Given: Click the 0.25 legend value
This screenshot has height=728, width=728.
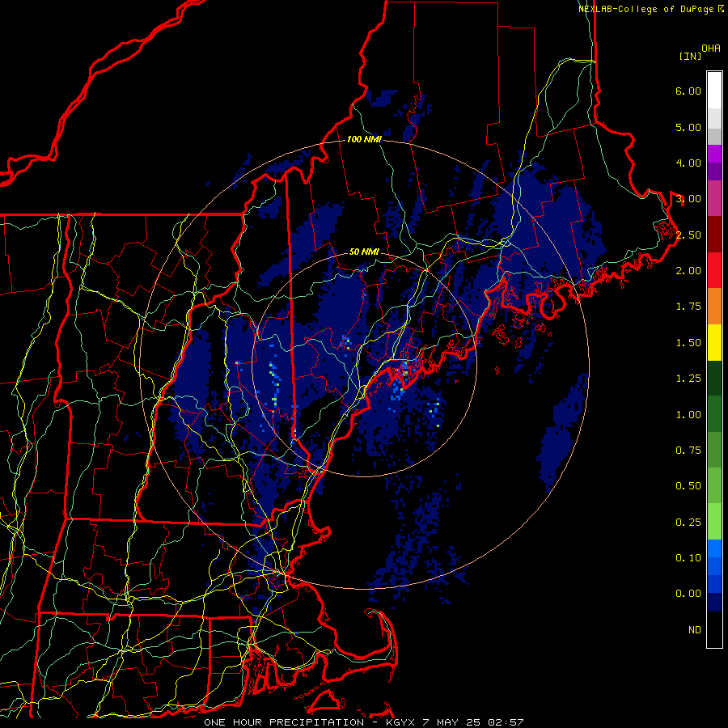Looking at the screenshot, I should coord(688,523).
